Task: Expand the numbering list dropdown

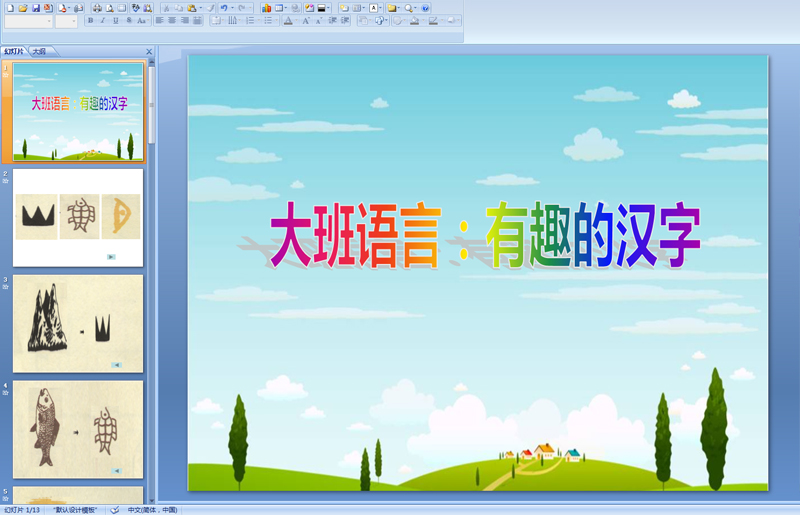Action: point(259,20)
